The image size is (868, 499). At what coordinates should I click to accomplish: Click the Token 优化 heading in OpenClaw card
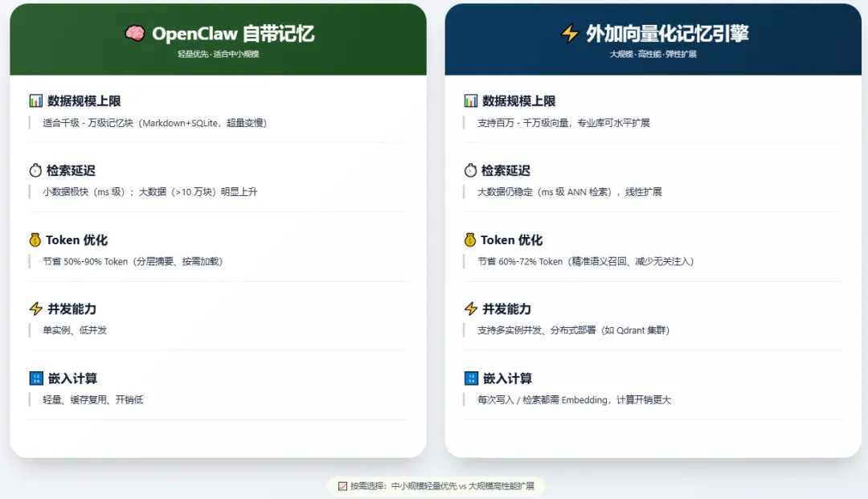(x=77, y=240)
